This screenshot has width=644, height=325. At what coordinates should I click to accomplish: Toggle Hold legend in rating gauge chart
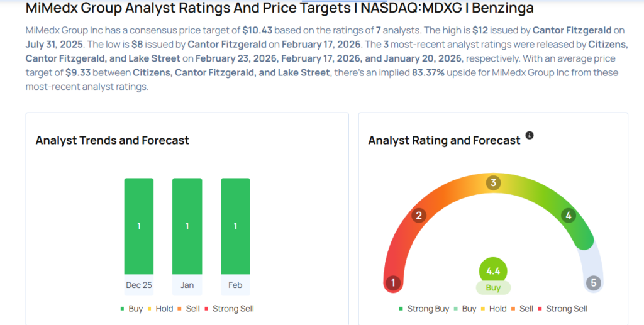(x=494, y=309)
